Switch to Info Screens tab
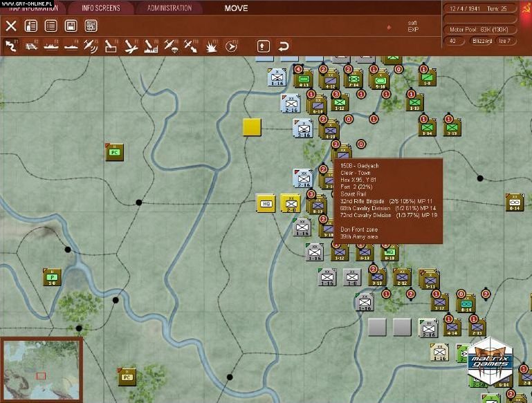This screenshot has width=532, height=403. point(101,8)
